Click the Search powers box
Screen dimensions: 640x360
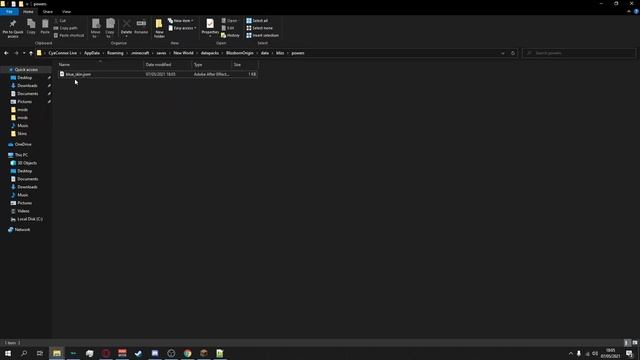(579, 53)
